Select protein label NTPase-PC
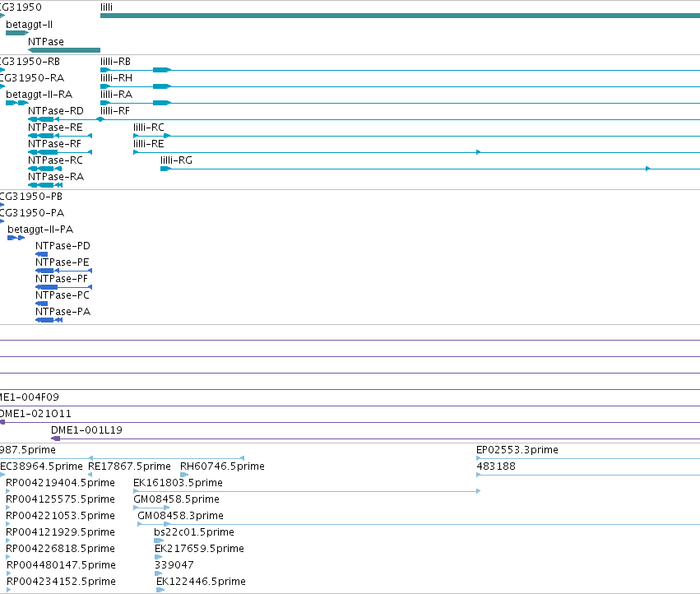The image size is (700, 594). point(63,295)
